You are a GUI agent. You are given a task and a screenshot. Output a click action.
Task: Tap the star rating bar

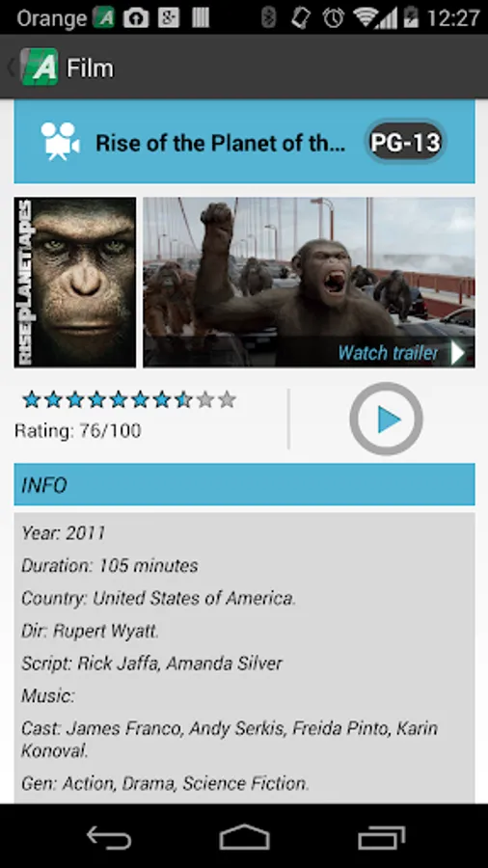(x=129, y=399)
